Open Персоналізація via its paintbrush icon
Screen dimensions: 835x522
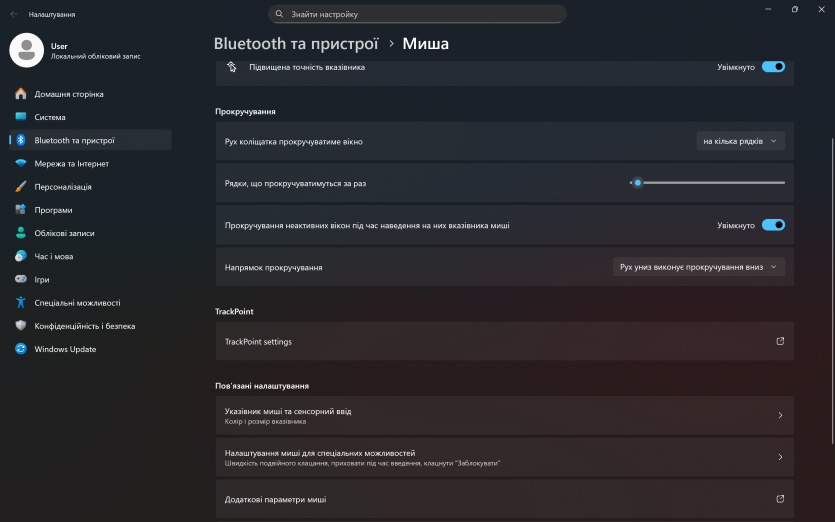[x=20, y=187]
